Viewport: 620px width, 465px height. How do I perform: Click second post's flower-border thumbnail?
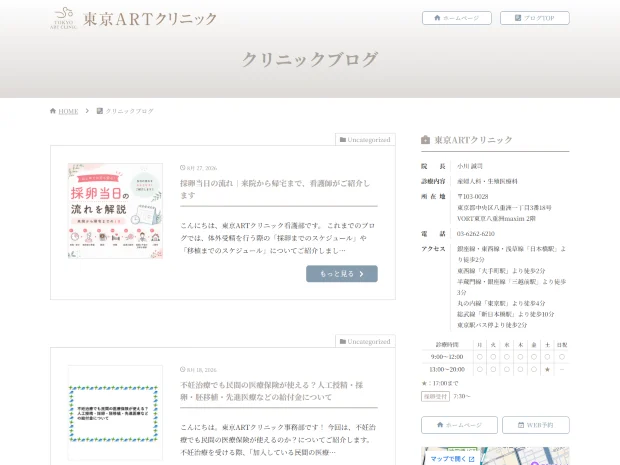[x=115, y=412]
